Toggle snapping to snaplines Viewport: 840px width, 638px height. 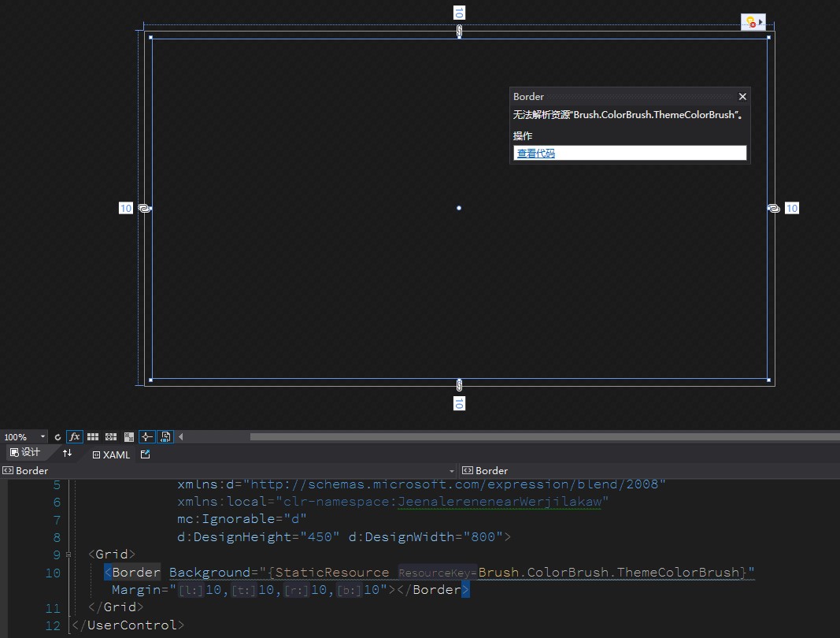[x=146, y=437]
